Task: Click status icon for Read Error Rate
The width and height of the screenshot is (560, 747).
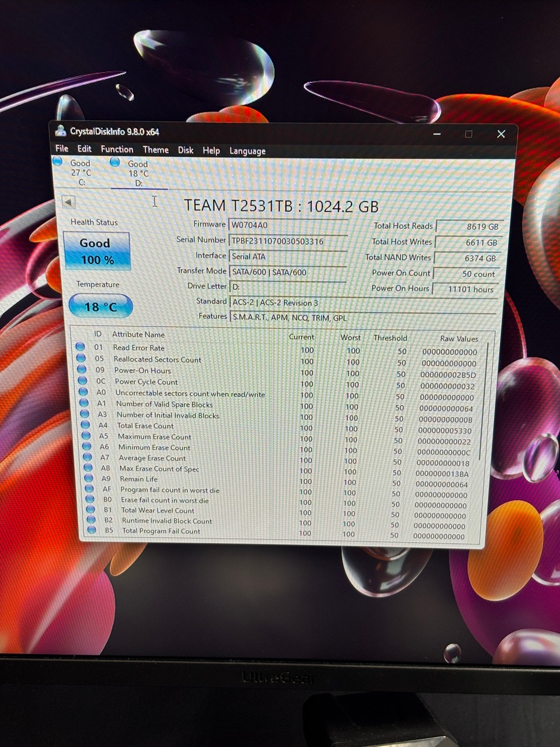Action: click(80, 347)
